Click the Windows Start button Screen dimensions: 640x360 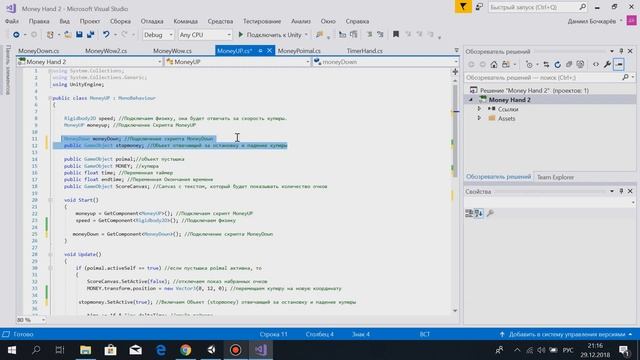click(x=11, y=350)
